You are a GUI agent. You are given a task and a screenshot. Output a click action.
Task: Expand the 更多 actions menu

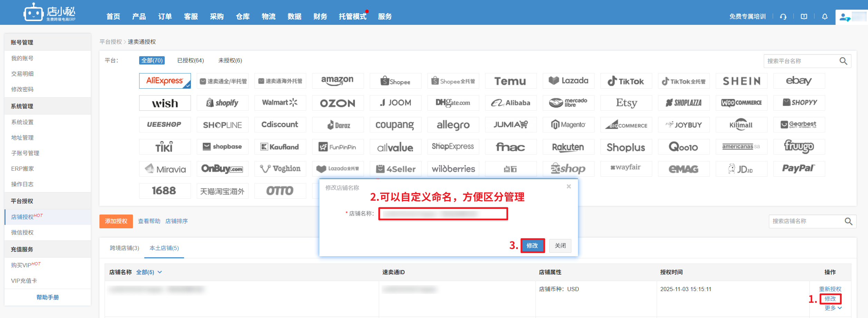833,308
